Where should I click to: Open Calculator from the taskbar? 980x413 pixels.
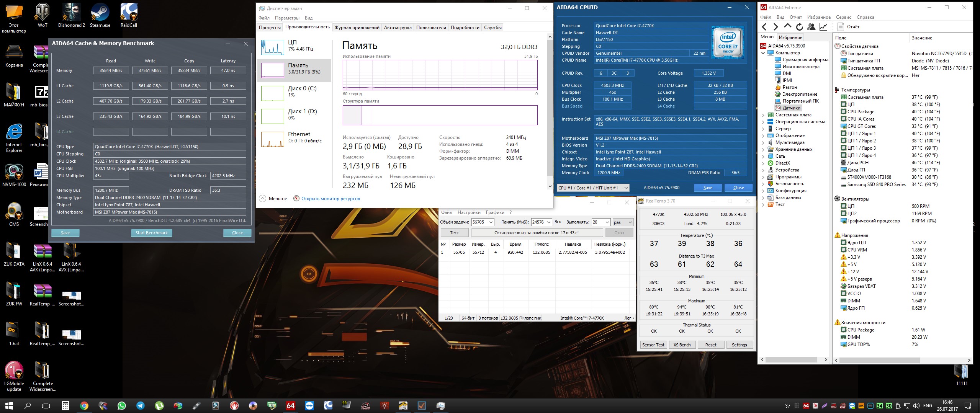(x=65, y=405)
